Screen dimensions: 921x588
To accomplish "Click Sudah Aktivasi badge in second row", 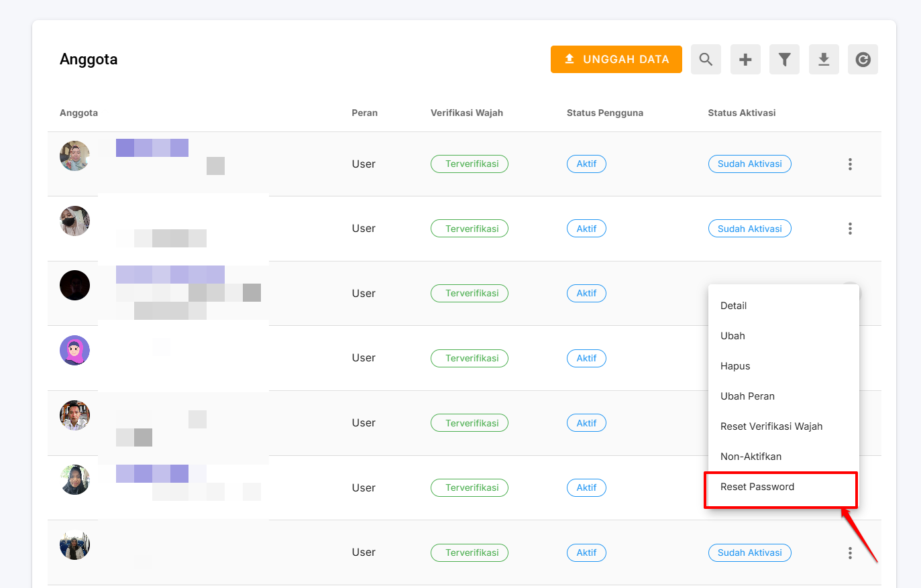I will pyautogui.click(x=749, y=229).
